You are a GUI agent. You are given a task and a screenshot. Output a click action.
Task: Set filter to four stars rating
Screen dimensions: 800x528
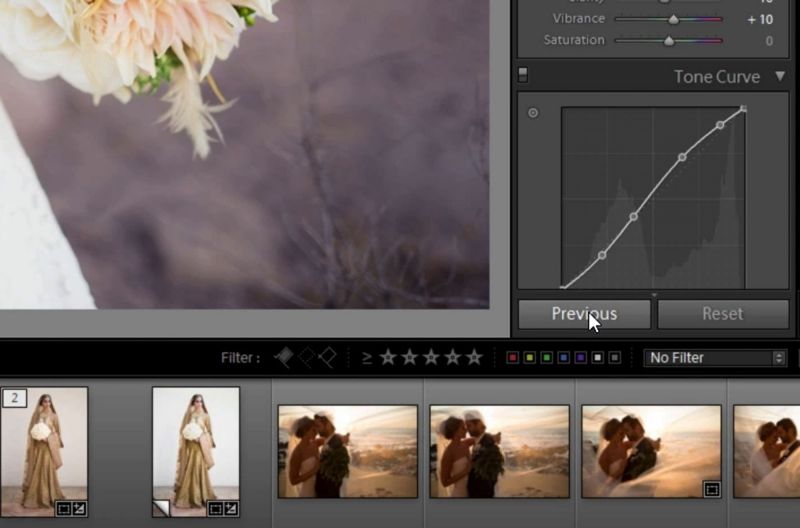pyautogui.click(x=453, y=357)
